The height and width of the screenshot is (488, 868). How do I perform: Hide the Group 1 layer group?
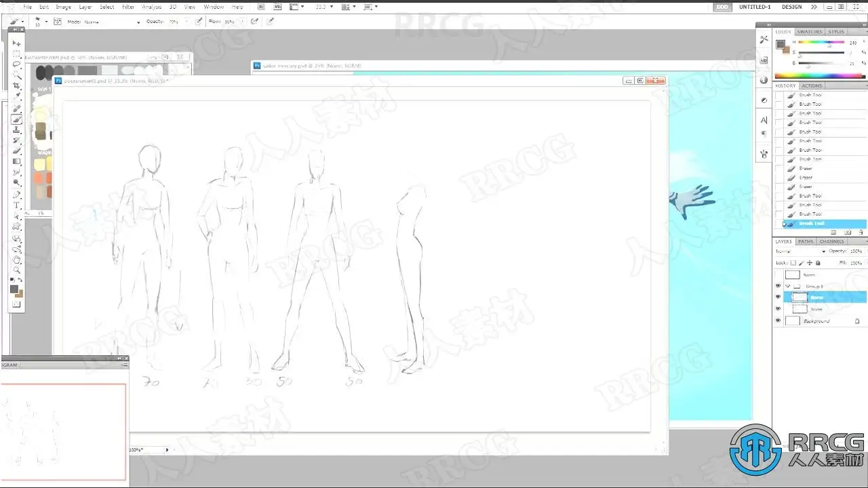(x=778, y=286)
